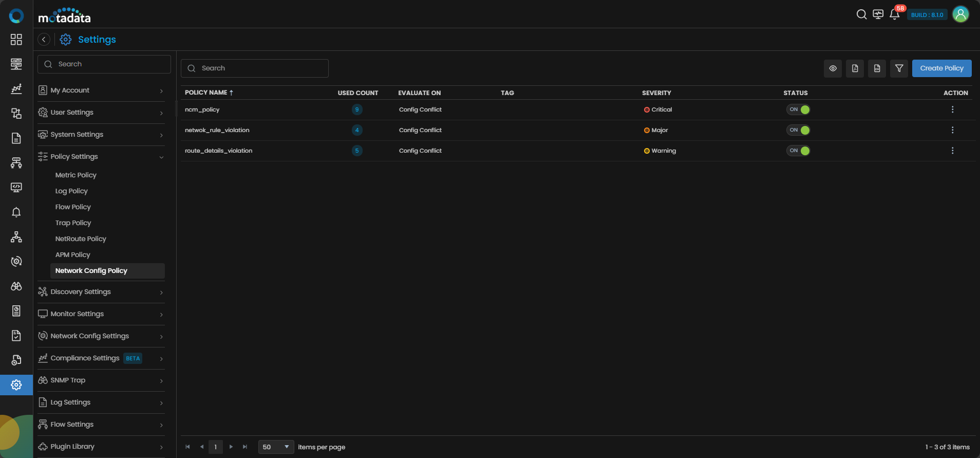The height and width of the screenshot is (458, 980).
Task: Click the motadata logo
Action: [64, 15]
